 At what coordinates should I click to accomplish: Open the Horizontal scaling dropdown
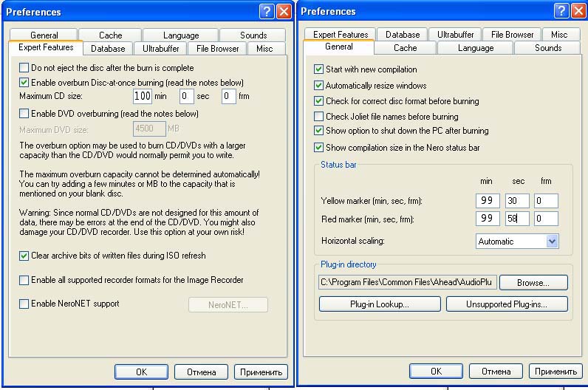pos(551,242)
